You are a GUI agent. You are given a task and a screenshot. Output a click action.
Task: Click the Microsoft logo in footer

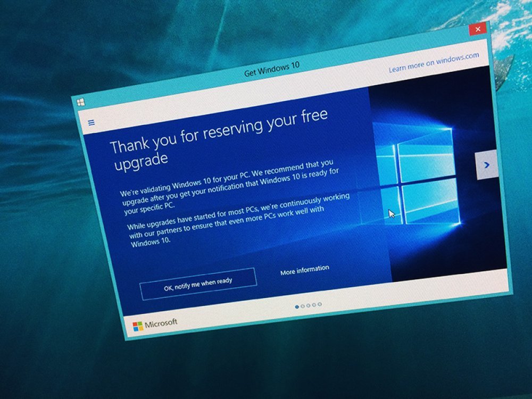[x=155, y=325]
